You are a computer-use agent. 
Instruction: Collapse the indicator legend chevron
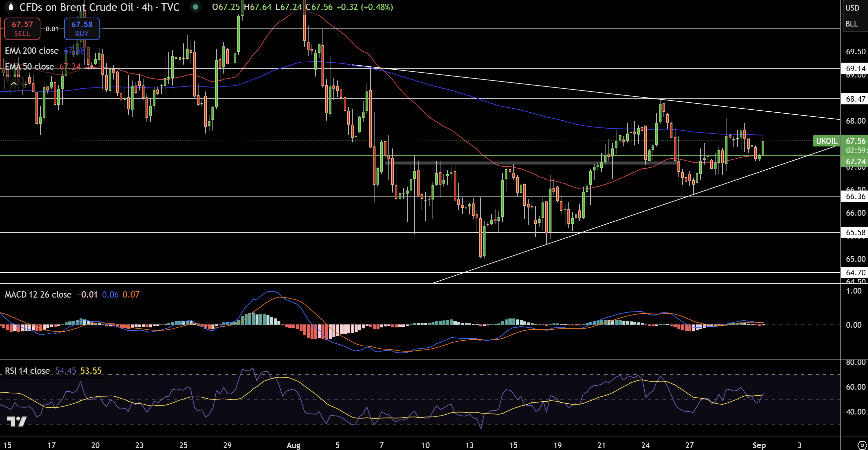pos(14,84)
